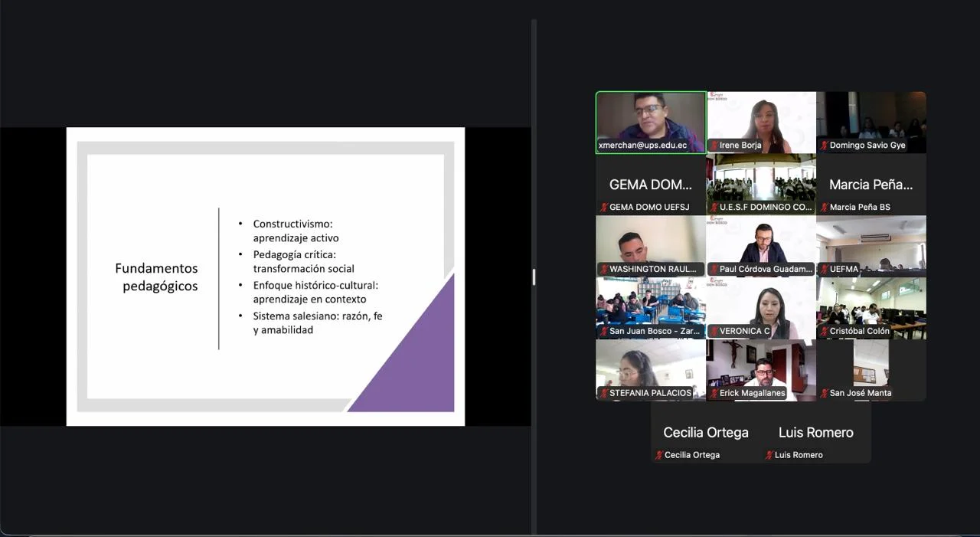Select the xmerchan@ups.edu.ec speaker video tile
980x537 pixels.
(651, 119)
